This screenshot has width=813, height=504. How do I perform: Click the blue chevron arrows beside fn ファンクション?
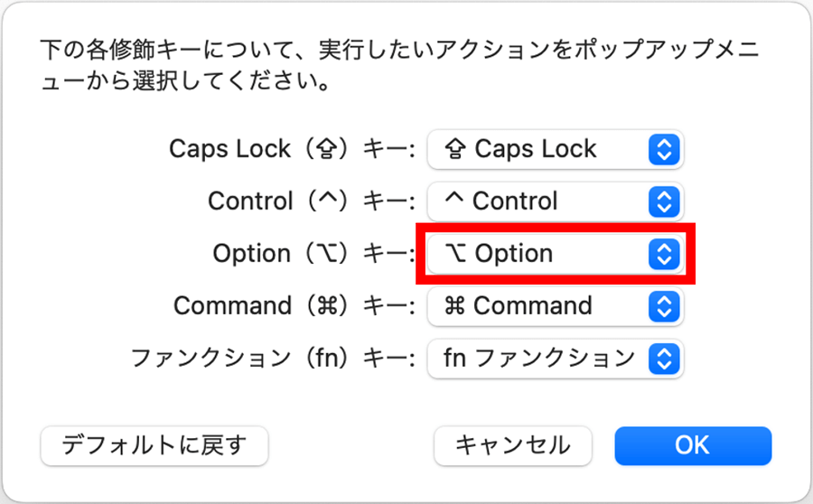(664, 359)
